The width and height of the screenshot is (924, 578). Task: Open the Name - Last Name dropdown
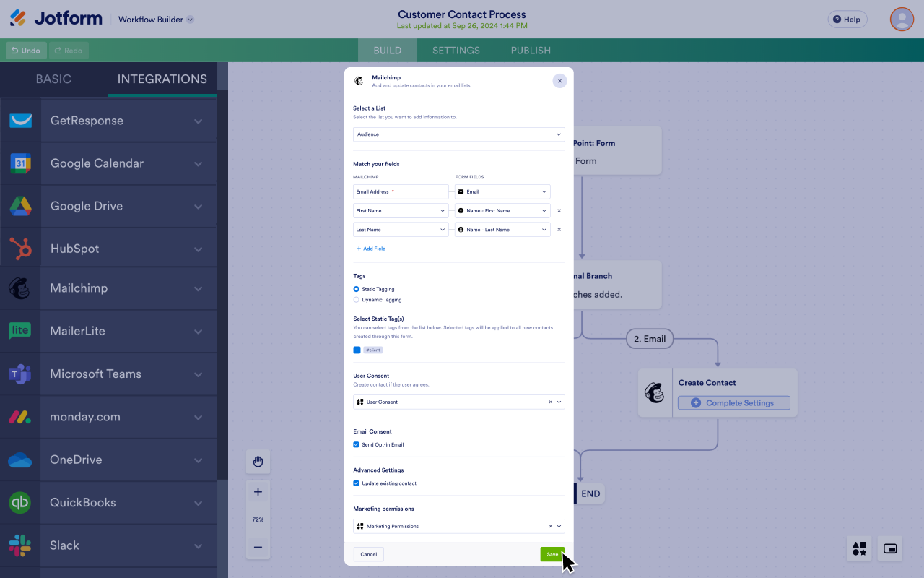(x=502, y=230)
